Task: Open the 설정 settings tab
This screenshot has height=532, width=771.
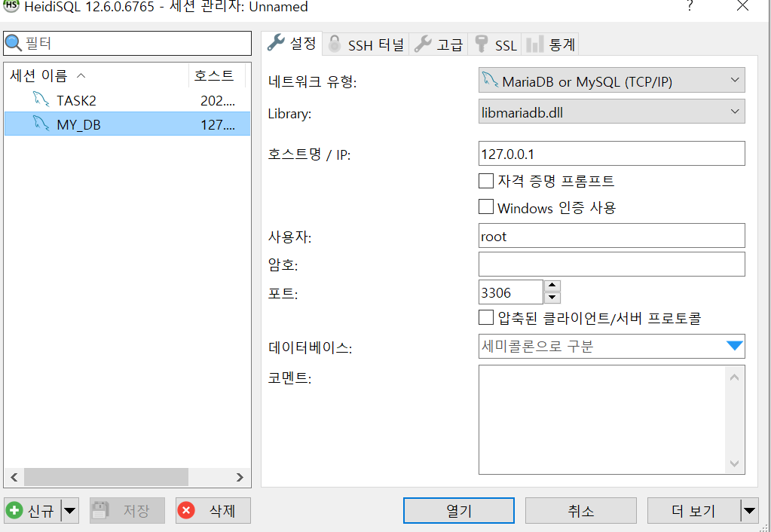Action: point(292,44)
